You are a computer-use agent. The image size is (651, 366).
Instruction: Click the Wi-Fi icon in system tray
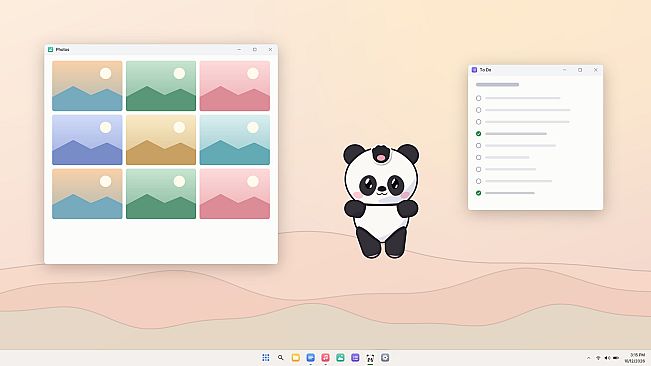pos(598,358)
